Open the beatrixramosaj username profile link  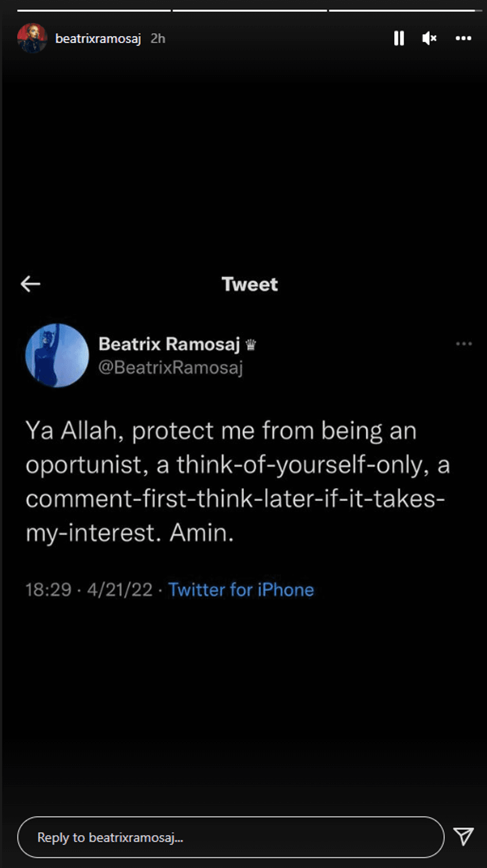(x=98, y=39)
